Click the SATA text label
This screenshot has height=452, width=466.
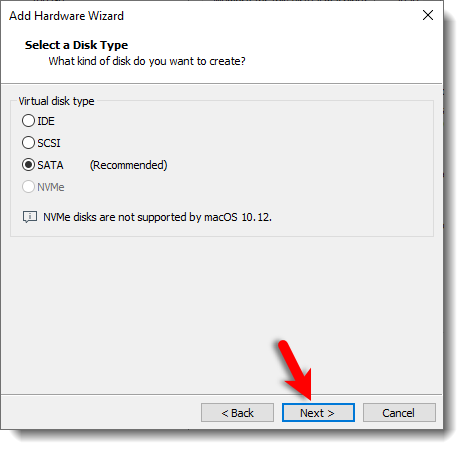[x=50, y=165]
